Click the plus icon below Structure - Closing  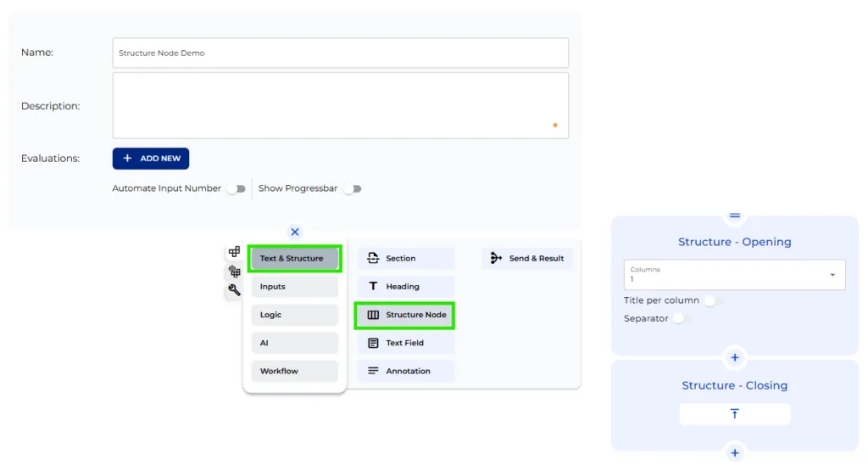click(x=735, y=453)
